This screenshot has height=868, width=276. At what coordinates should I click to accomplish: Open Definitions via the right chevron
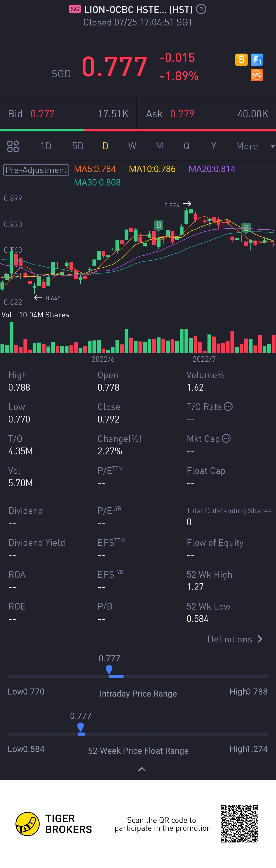coord(259,639)
